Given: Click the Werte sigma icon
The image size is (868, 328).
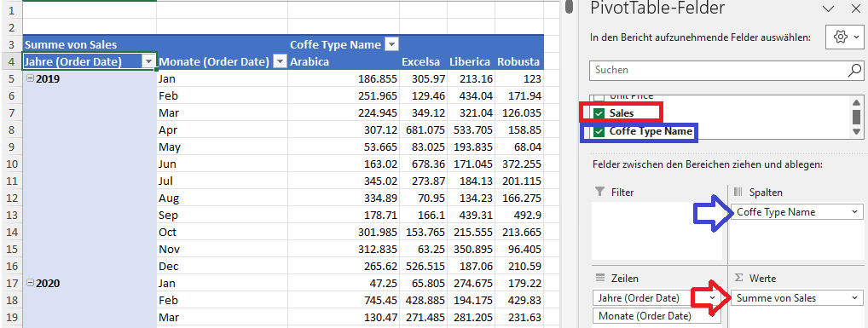Looking at the screenshot, I should (x=738, y=278).
